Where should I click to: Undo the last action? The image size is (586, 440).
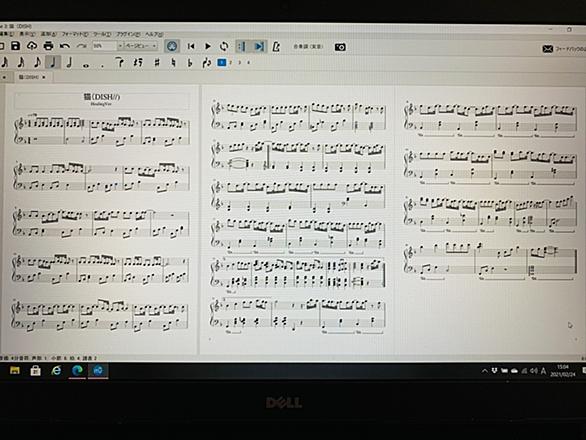[65, 46]
